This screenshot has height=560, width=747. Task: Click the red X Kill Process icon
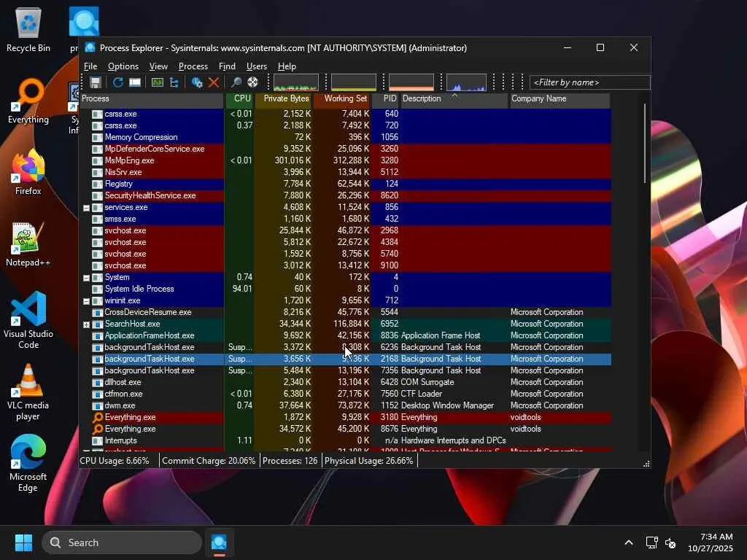pos(214,82)
